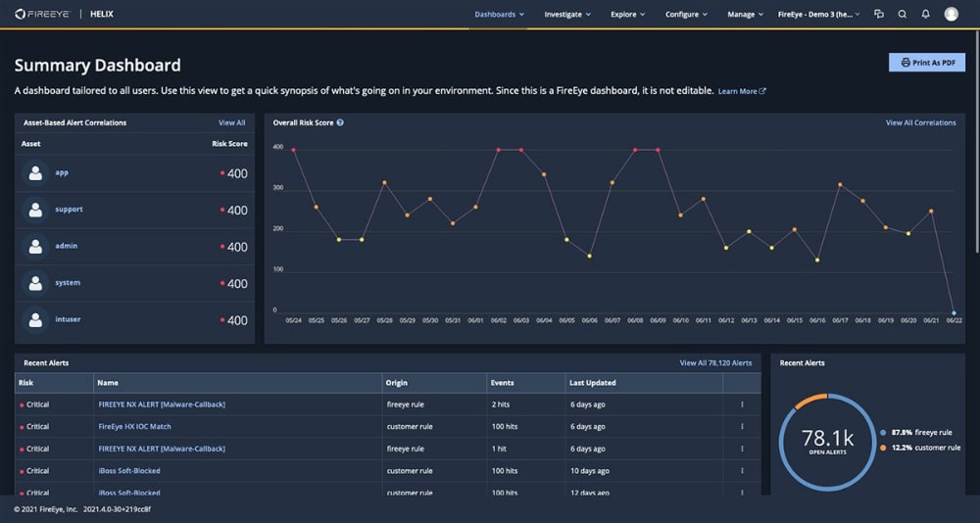Click the blue fireeye rule legend dot
The image size is (980, 523).
click(883, 432)
